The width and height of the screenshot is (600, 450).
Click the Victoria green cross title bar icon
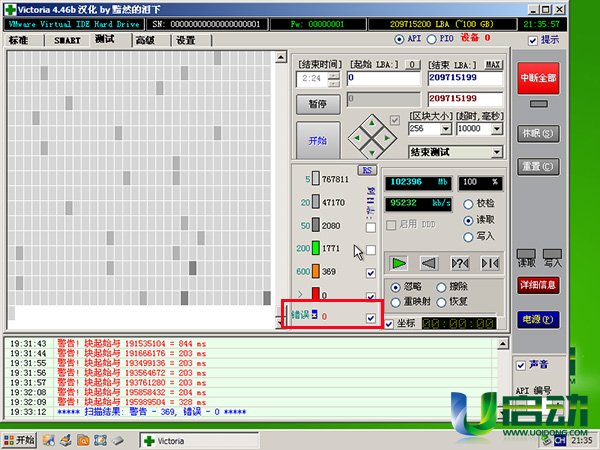tap(10, 9)
